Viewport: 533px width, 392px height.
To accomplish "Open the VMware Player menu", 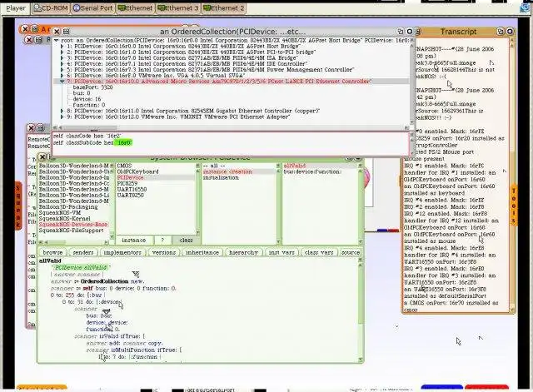I will tap(16, 8).
